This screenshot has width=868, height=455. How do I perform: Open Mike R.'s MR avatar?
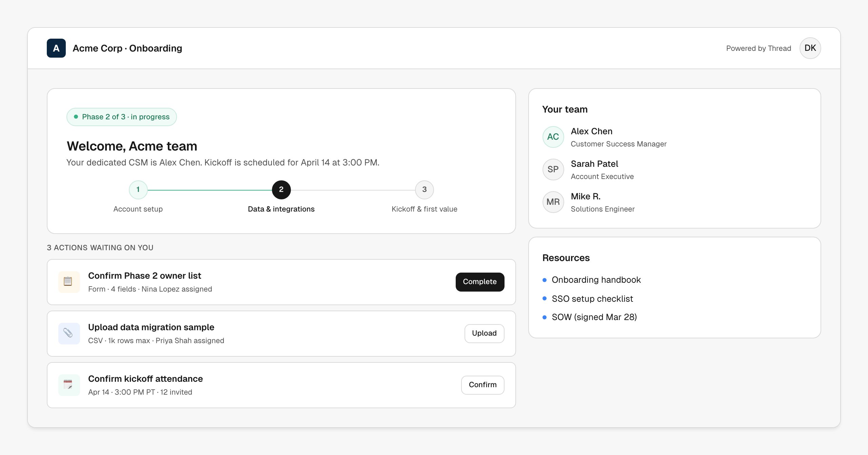[553, 202]
